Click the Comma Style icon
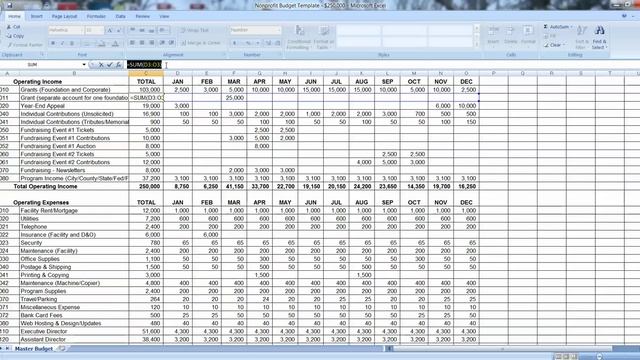Image resolution: width=640 pixels, height=360 pixels. tap(257, 43)
